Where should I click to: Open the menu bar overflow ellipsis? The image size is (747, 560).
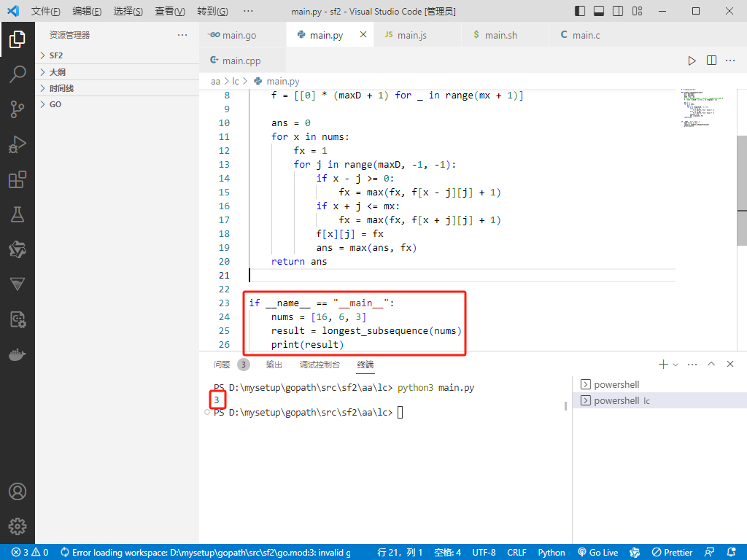248,11
